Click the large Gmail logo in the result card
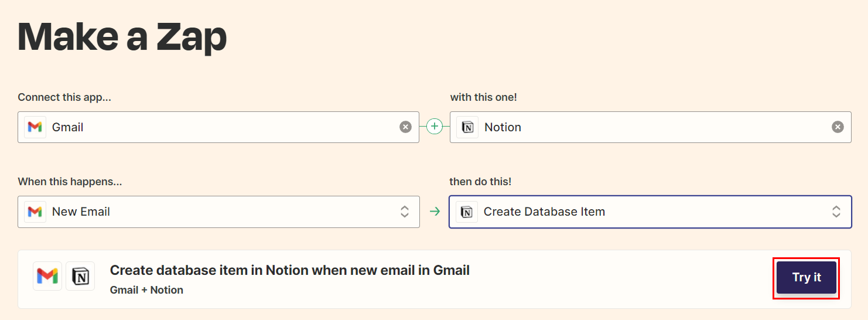 coord(47,276)
